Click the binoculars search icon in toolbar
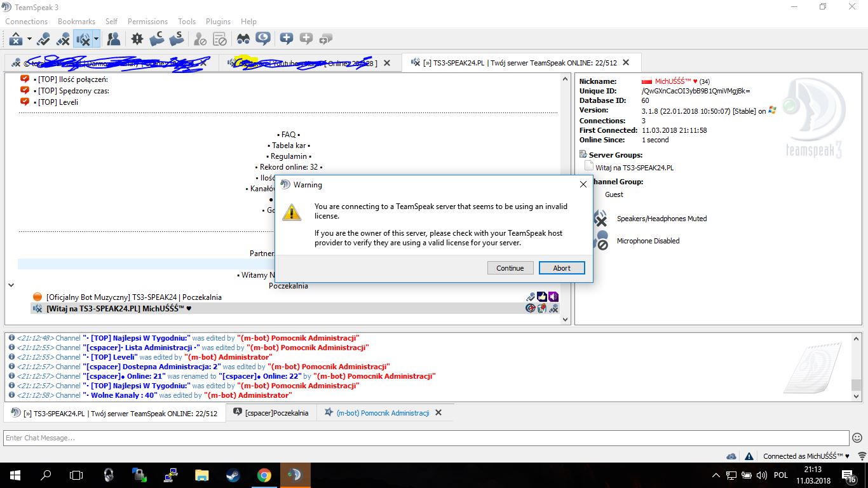The width and height of the screenshot is (868, 488). [x=243, y=39]
